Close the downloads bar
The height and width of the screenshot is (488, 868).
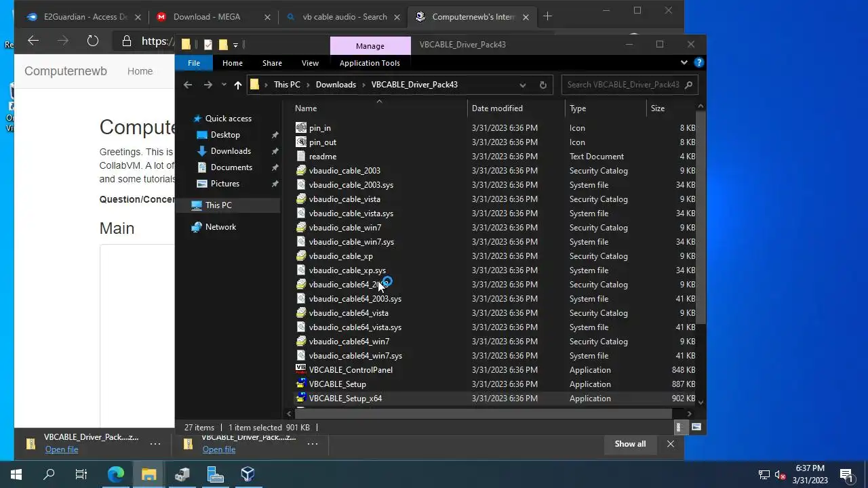[x=671, y=444]
